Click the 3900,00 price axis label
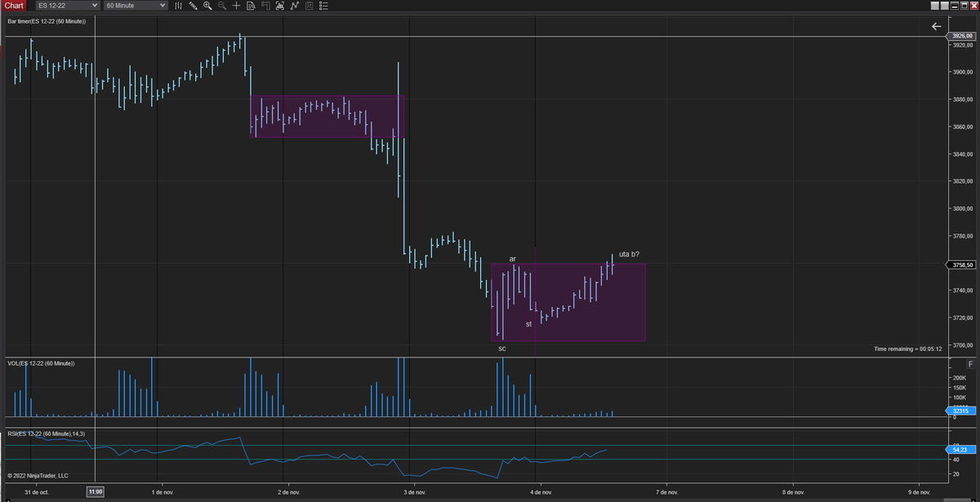980x502 pixels. (x=962, y=73)
